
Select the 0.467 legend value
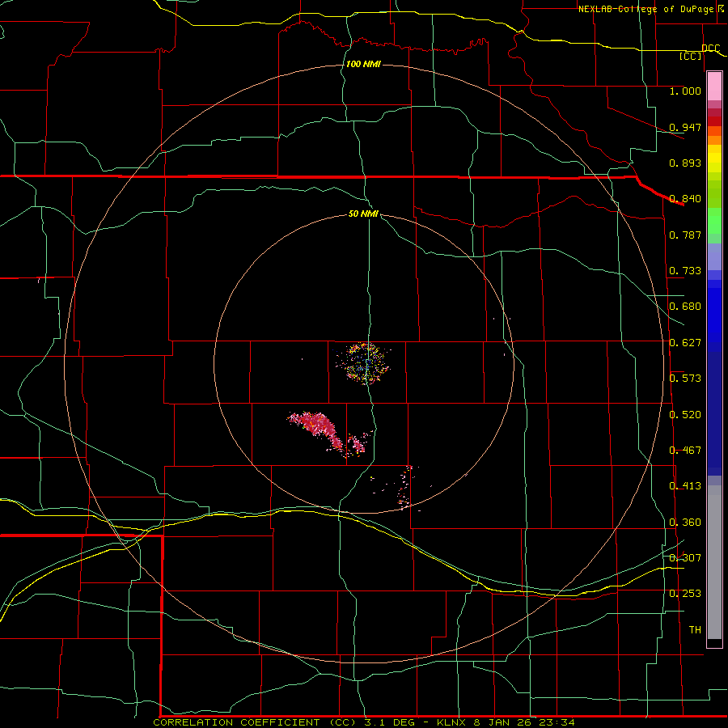point(685,451)
